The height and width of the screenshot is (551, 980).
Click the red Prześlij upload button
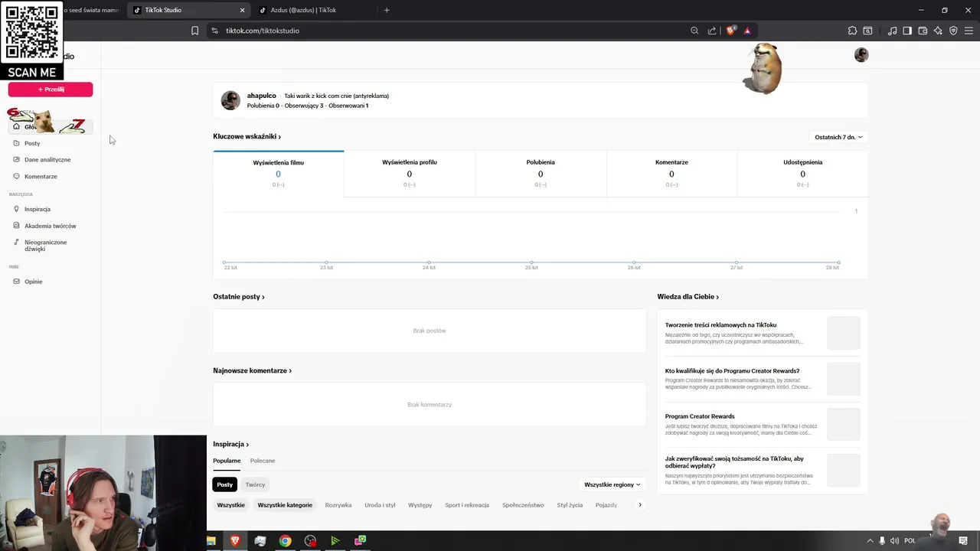click(x=51, y=90)
